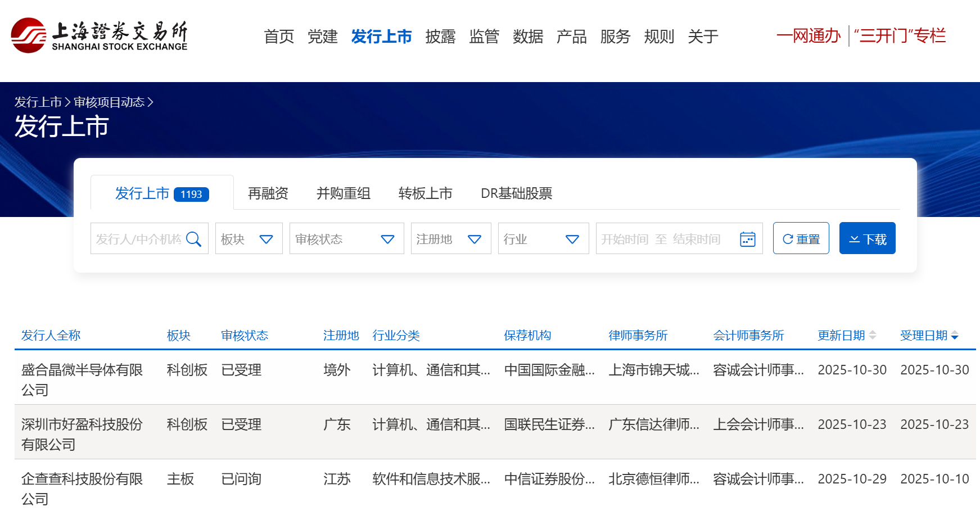
Task: Open the 披露 menu
Action: coord(440,37)
